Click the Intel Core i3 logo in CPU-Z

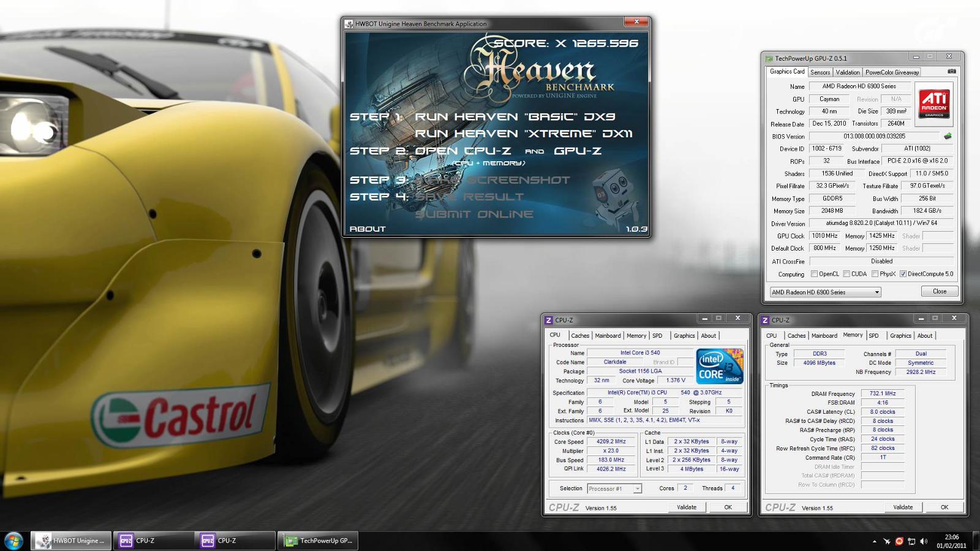tap(720, 366)
